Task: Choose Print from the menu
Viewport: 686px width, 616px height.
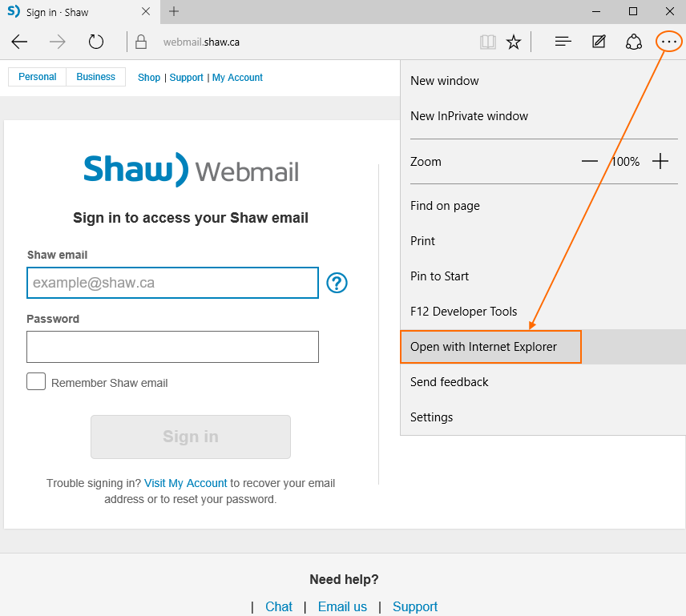Action: (543, 241)
